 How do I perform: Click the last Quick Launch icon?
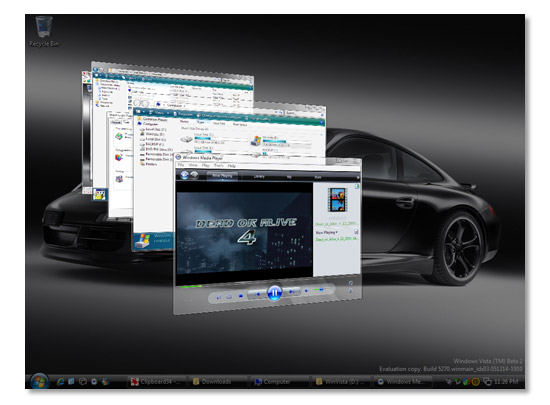coord(105,381)
